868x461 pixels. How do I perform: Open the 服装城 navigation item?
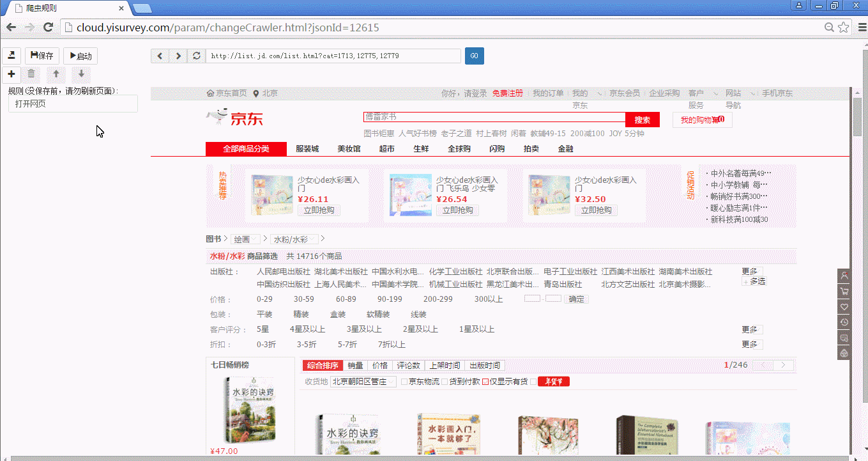pos(307,149)
